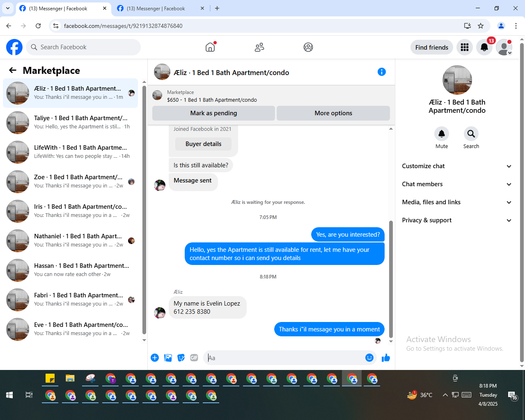
Task: View site information icon in address bar
Action: pos(56,26)
